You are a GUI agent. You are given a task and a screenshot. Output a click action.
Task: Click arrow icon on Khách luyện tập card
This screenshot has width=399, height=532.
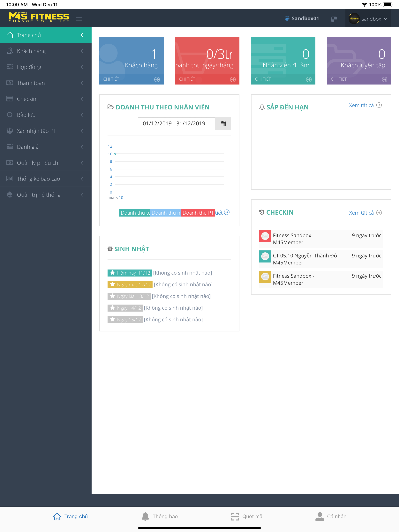(385, 79)
